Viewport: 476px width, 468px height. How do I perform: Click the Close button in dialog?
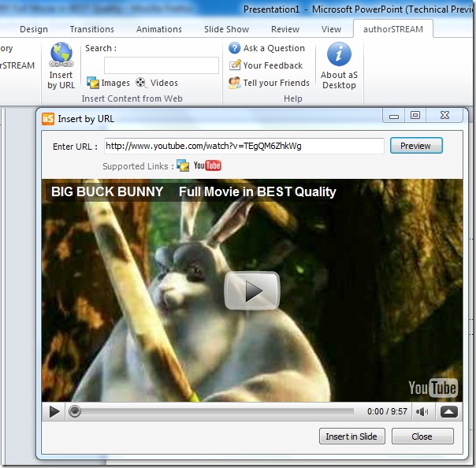[x=422, y=436]
